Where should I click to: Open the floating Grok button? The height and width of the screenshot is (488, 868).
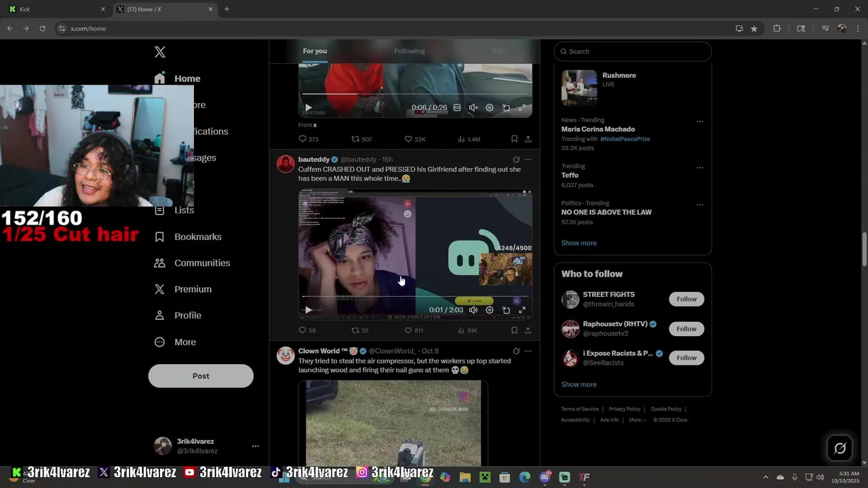[840, 448]
